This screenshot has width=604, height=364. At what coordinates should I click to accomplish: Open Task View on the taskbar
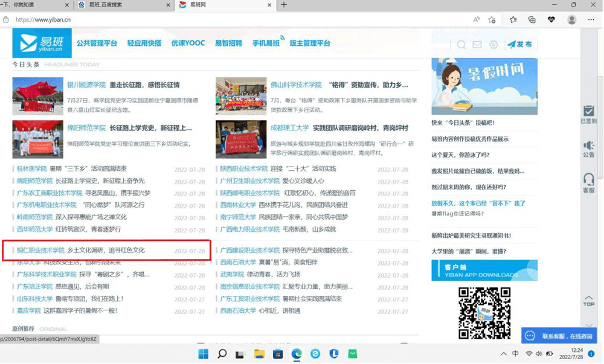click(x=240, y=354)
